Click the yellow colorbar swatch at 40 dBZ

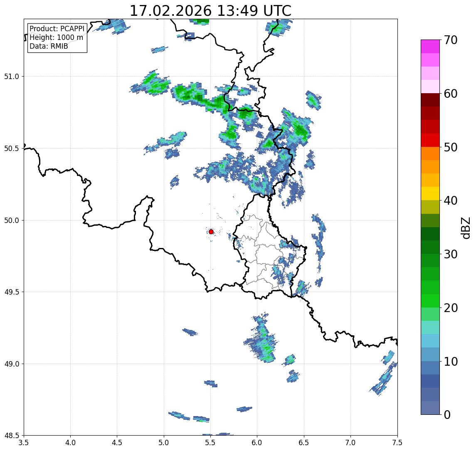pos(430,193)
